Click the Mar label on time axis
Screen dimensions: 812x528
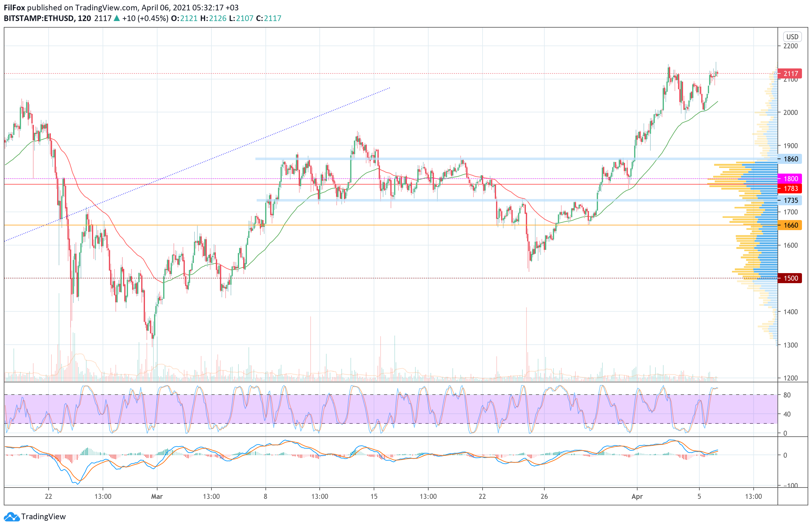(157, 497)
